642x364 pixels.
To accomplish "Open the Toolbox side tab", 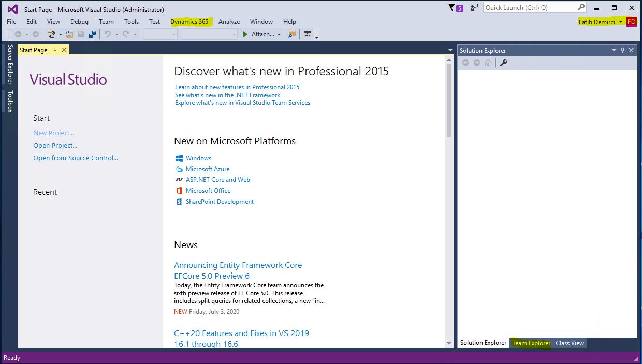I will [x=9, y=101].
